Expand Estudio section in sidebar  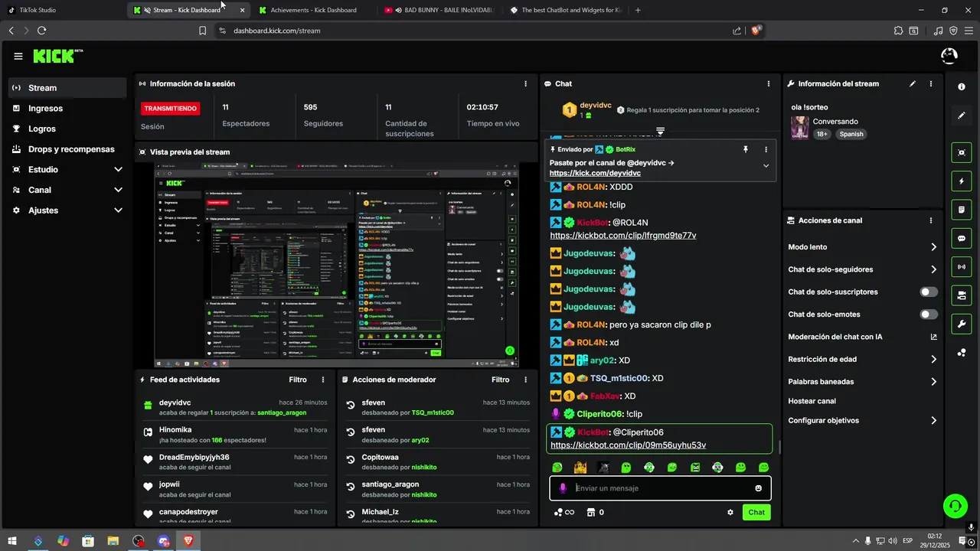point(118,169)
